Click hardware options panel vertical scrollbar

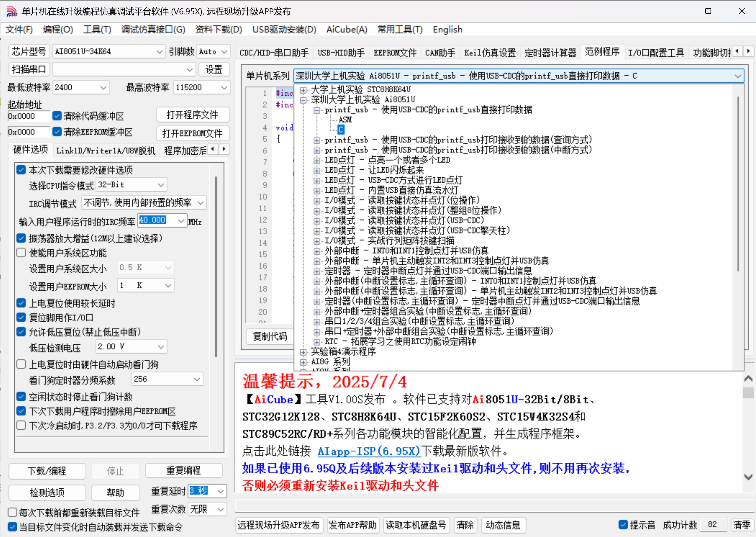click(x=216, y=267)
